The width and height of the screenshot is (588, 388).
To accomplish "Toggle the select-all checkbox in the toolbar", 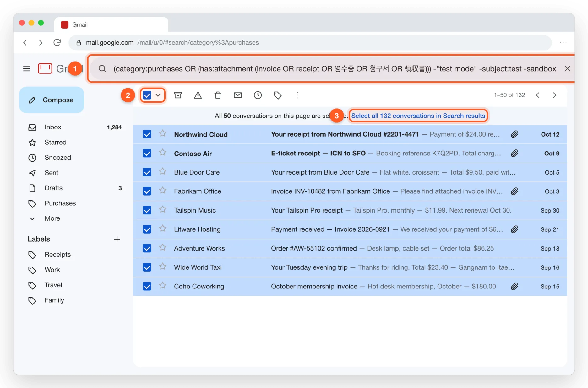I will coord(147,95).
